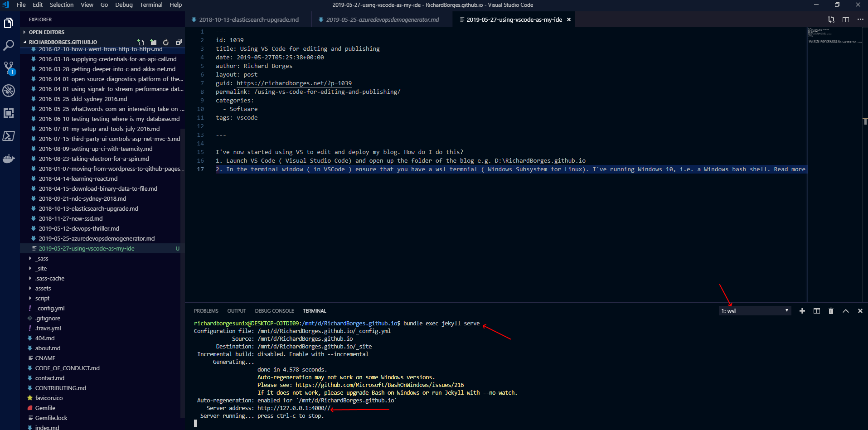Open the Explorer view in activity bar
868x430 pixels.
[x=9, y=23]
